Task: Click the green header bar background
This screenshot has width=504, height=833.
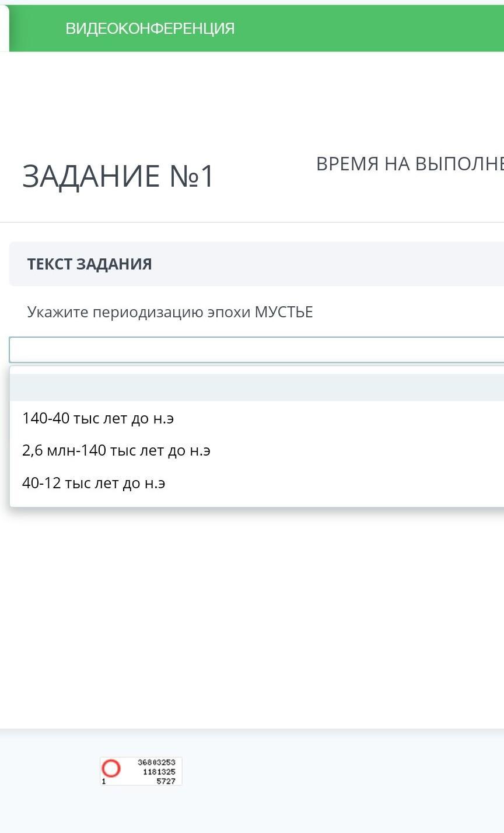Action: pyautogui.click(x=373, y=29)
